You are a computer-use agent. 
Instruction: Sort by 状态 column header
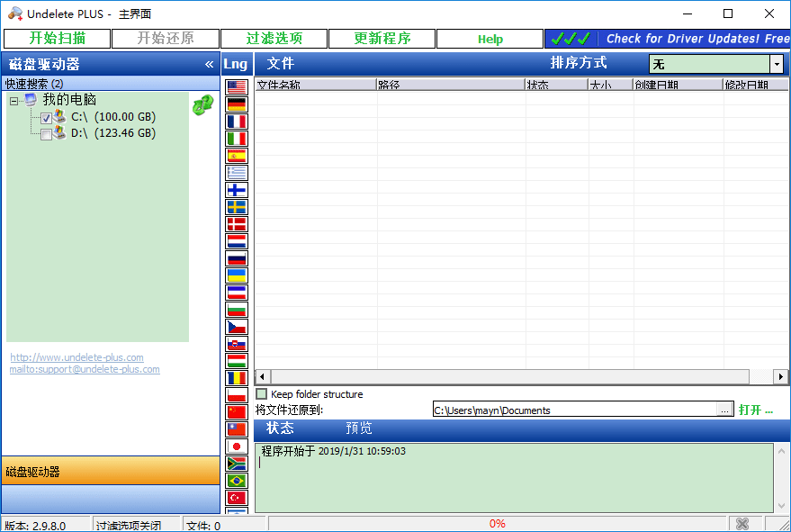[x=556, y=85]
